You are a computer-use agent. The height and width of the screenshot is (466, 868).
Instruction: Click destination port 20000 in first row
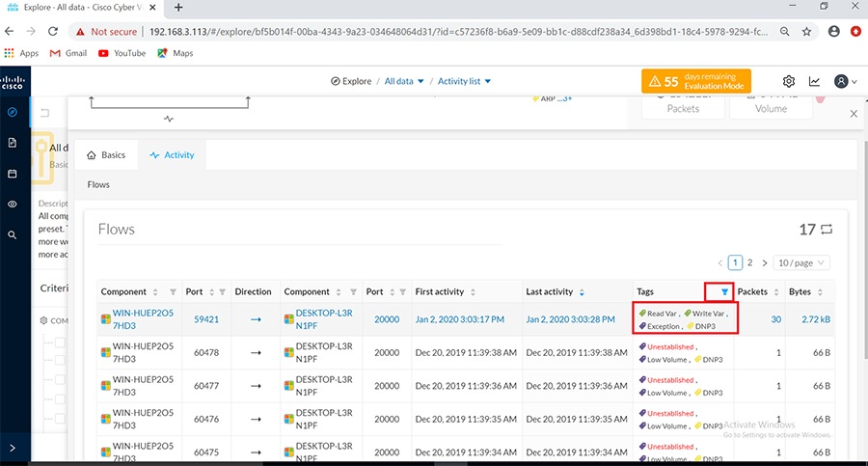click(387, 319)
